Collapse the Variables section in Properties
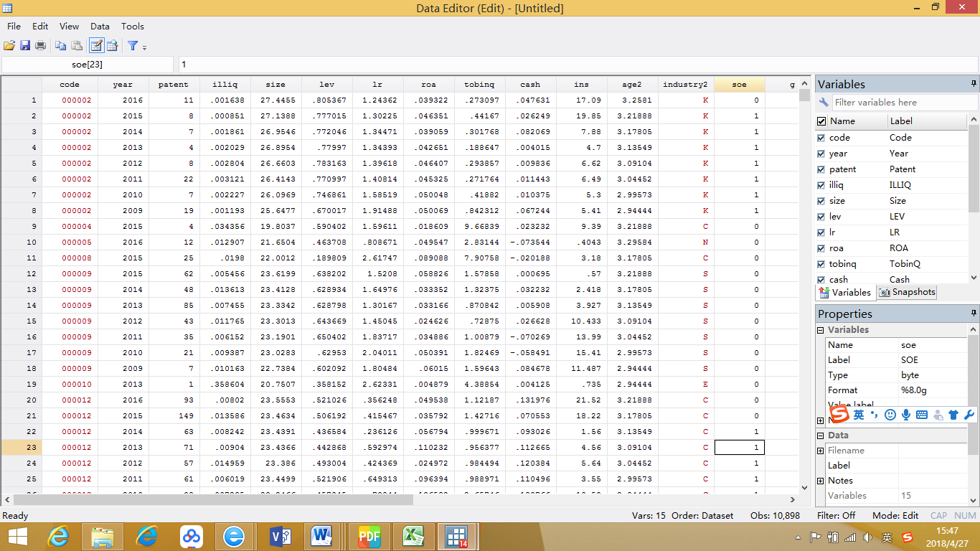The height and width of the screenshot is (551, 980). pos(821,330)
